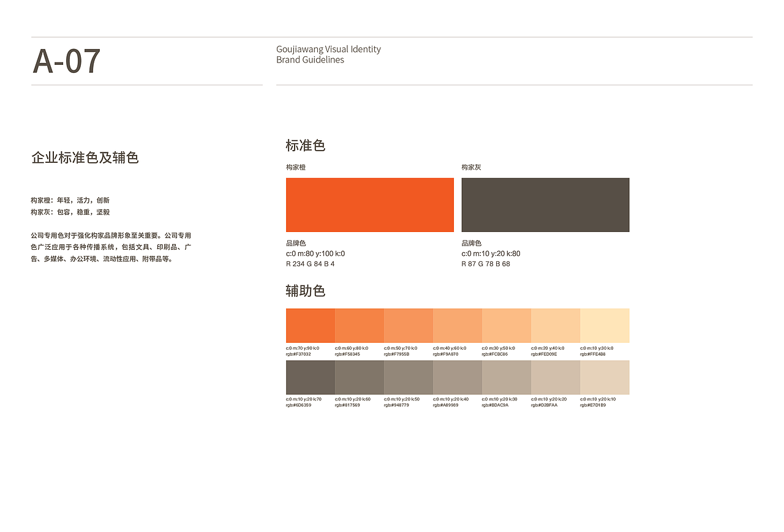Pick the gray swatch labeled rgb:#817569
Viewport: 784px width, 532px height.
[360, 377]
